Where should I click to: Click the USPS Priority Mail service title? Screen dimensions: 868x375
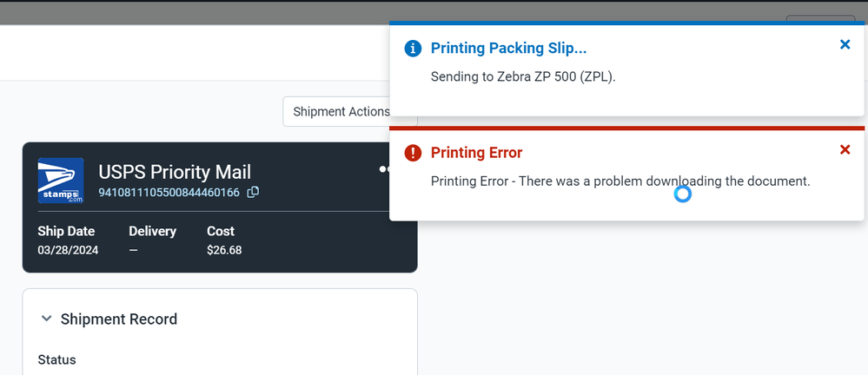pos(175,171)
